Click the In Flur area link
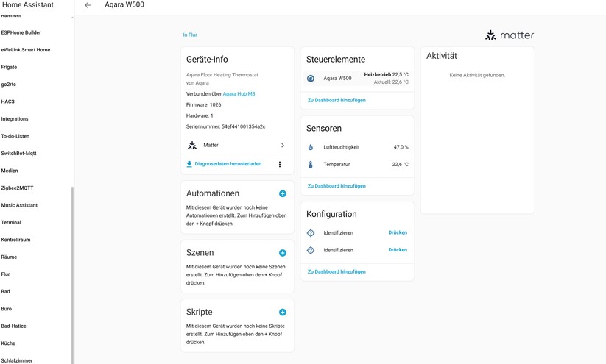Viewport: 606px width, 364px height. [190, 35]
